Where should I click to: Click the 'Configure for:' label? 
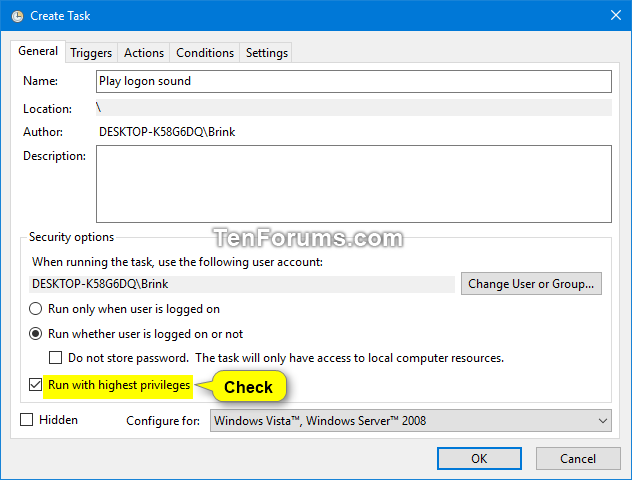pyautogui.click(x=163, y=421)
